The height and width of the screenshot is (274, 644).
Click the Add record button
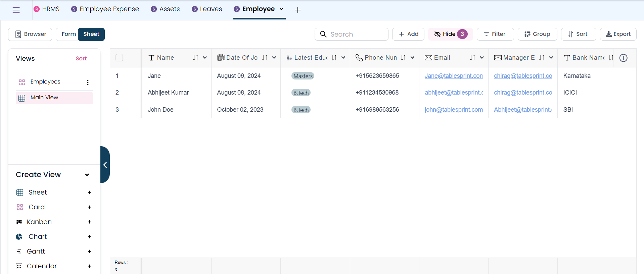coord(408,34)
